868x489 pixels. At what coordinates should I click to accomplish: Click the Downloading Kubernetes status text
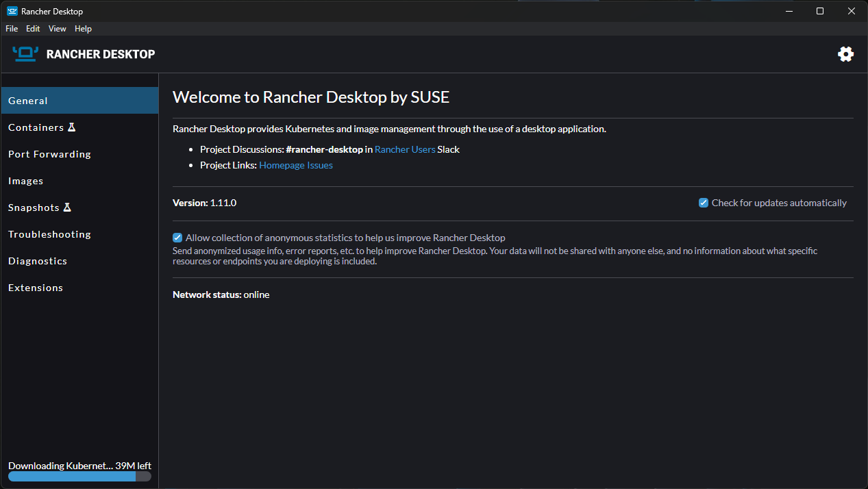[x=79, y=465]
